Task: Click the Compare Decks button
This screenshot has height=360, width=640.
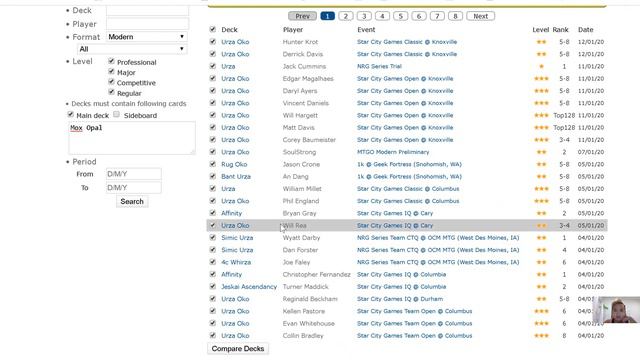Action: (x=238, y=349)
